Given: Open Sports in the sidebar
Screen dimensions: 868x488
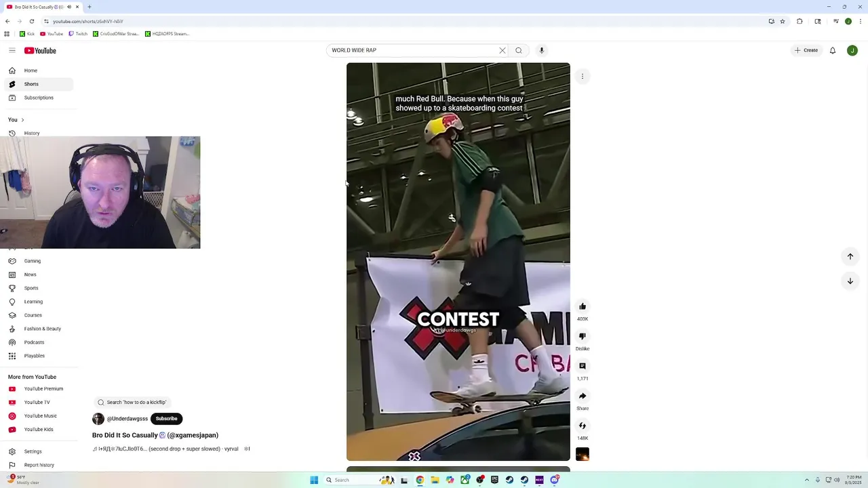Looking at the screenshot, I should (39, 288).
